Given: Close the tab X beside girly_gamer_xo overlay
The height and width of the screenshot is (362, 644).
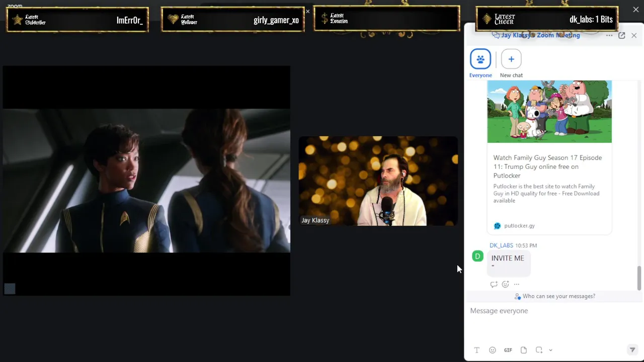Looking at the screenshot, I should point(308,11).
